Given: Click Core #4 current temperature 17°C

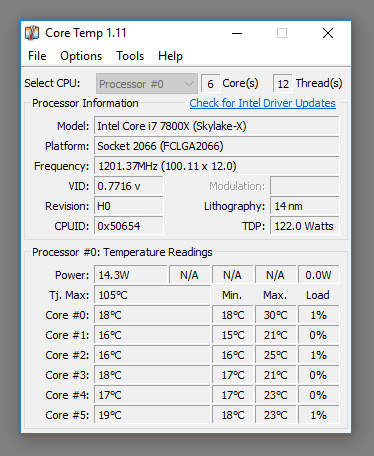Looking at the screenshot, I should pyautogui.click(x=152, y=395).
